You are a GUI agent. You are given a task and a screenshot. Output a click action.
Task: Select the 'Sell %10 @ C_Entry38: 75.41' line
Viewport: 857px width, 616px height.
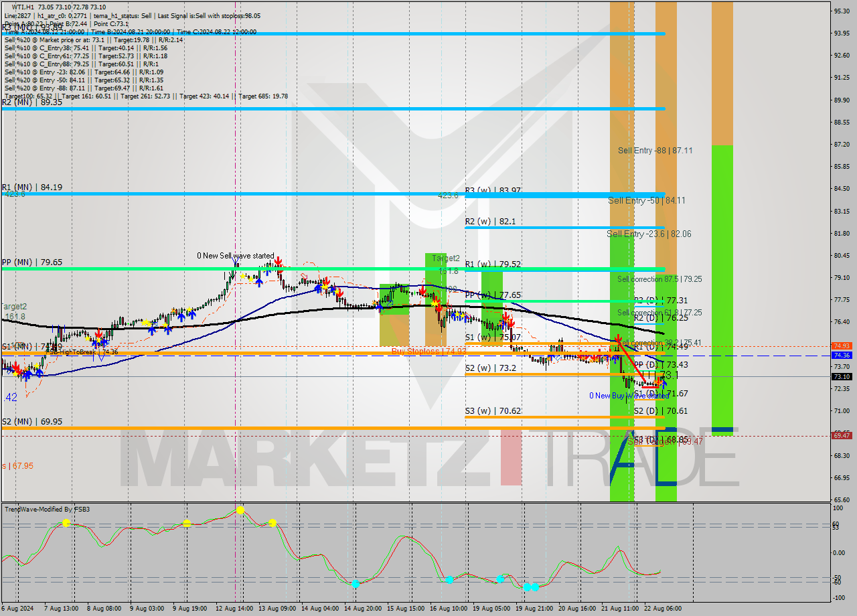86,48
